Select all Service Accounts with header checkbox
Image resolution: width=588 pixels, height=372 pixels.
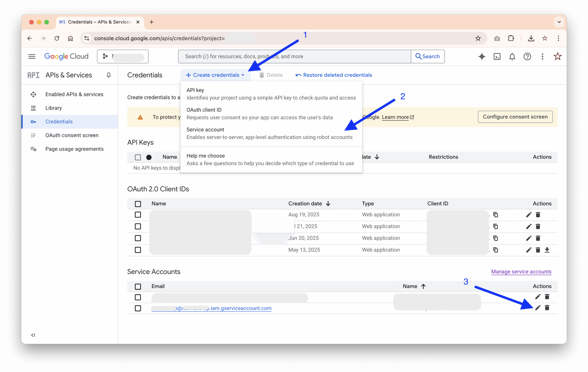[138, 286]
